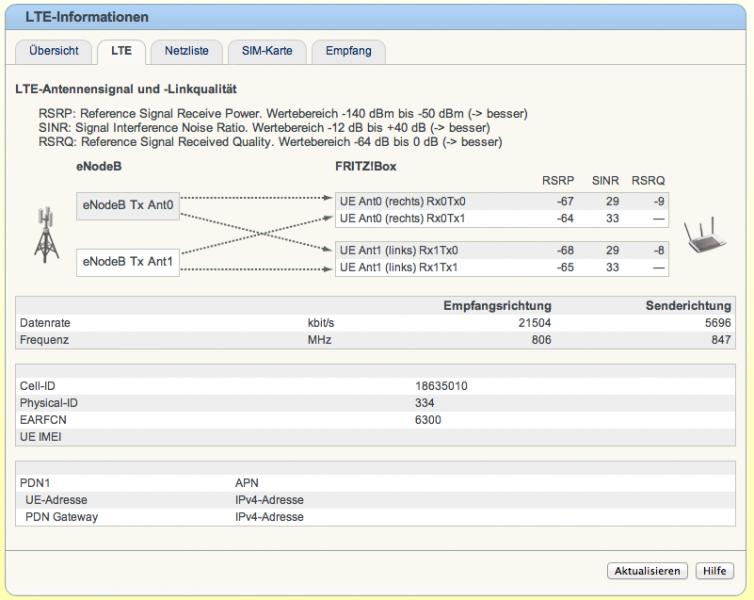Click the kbit/s unit label
754x600 pixels.
pyautogui.click(x=321, y=323)
